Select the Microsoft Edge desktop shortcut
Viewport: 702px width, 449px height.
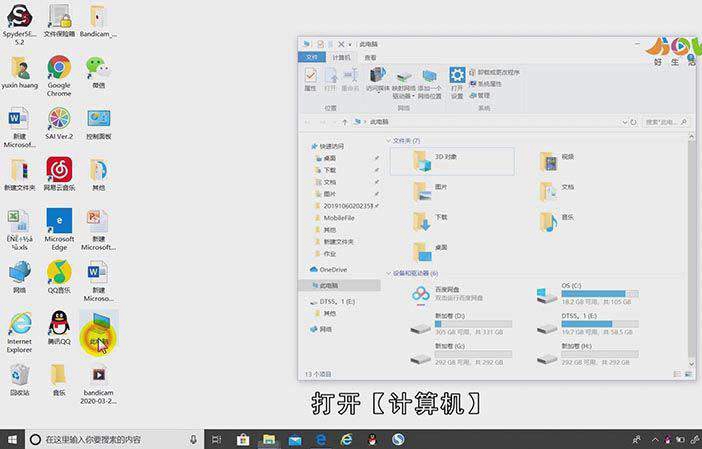59,229
